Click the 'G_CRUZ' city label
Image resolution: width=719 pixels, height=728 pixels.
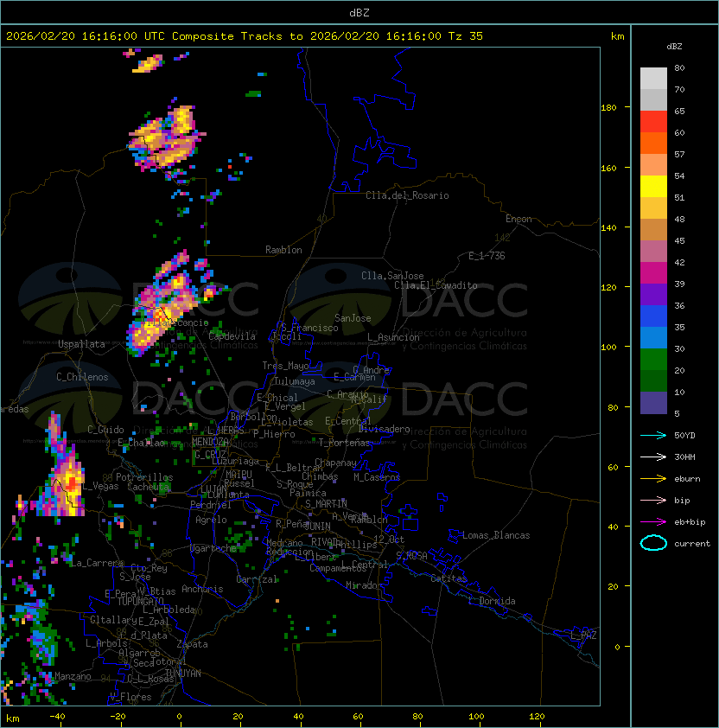(210, 454)
